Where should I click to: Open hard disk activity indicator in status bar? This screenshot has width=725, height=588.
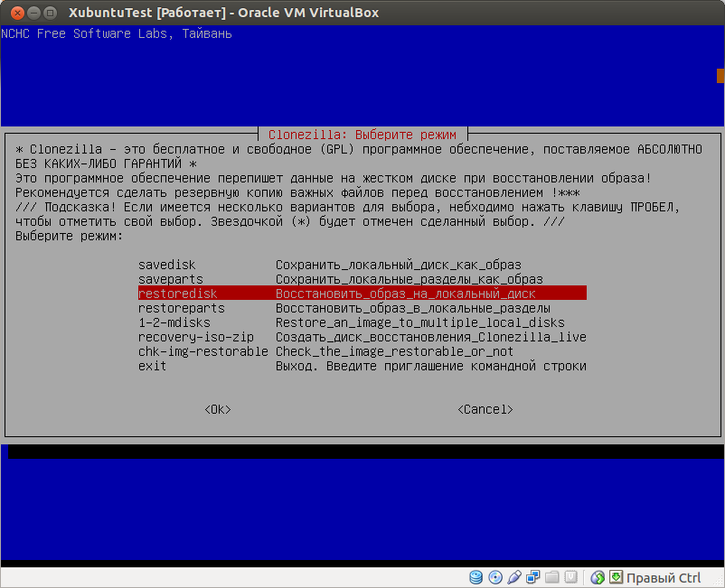pyautogui.click(x=475, y=577)
